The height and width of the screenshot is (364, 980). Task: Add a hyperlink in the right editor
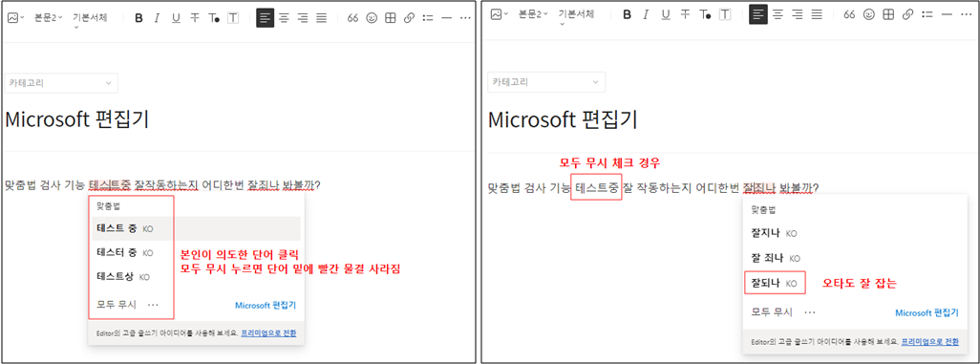[x=908, y=14]
